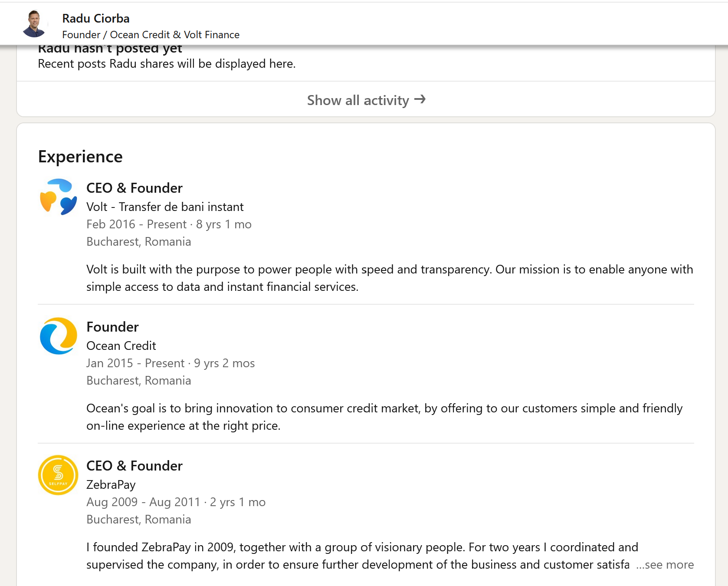Image resolution: width=728 pixels, height=586 pixels.
Task: Click the Feb 2016 - Present date range
Action: [x=136, y=224]
